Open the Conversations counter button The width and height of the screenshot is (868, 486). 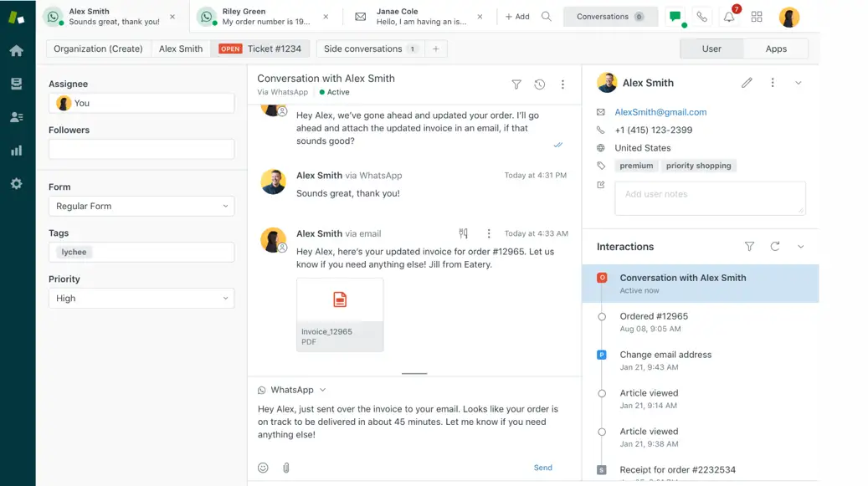pos(610,17)
